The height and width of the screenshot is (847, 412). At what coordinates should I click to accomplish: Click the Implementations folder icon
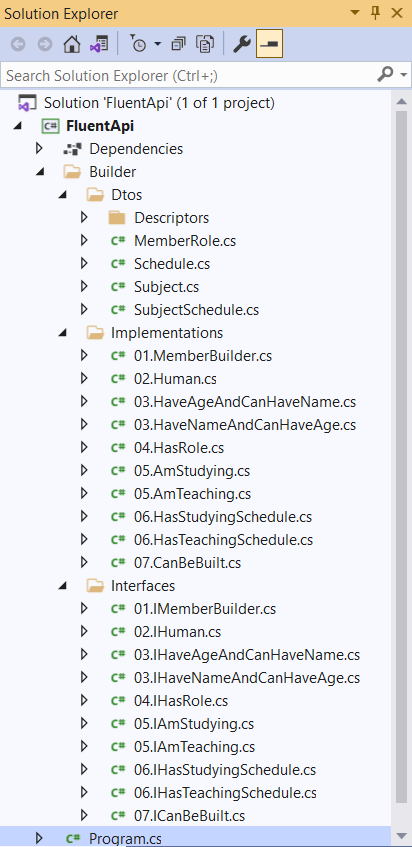point(94,333)
